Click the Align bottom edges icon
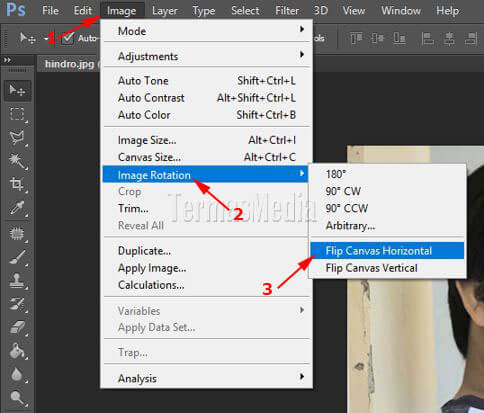 point(399,39)
